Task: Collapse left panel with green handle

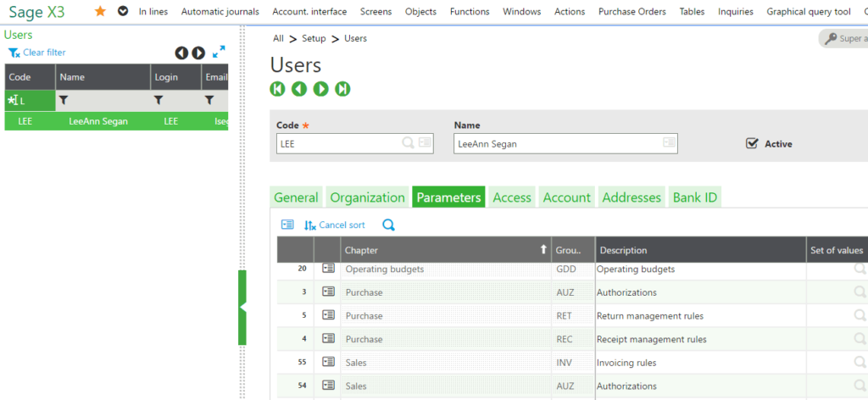Action: [242, 308]
